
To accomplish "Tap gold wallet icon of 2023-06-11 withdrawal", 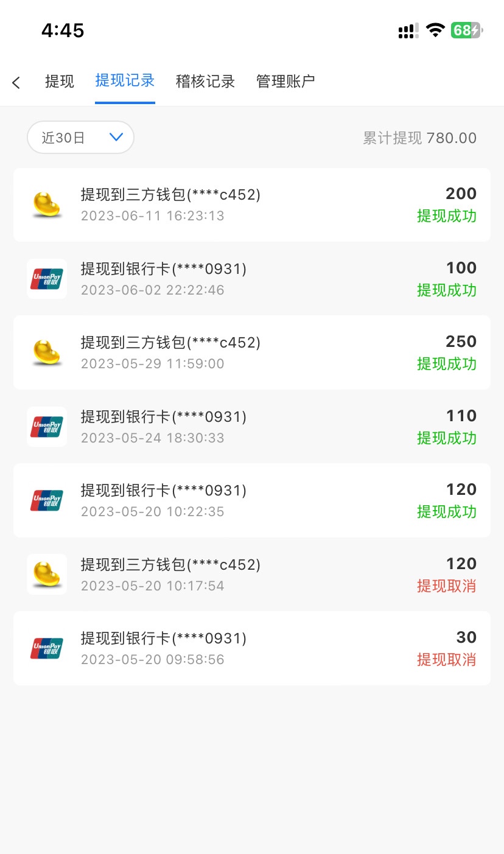I will coord(47,205).
